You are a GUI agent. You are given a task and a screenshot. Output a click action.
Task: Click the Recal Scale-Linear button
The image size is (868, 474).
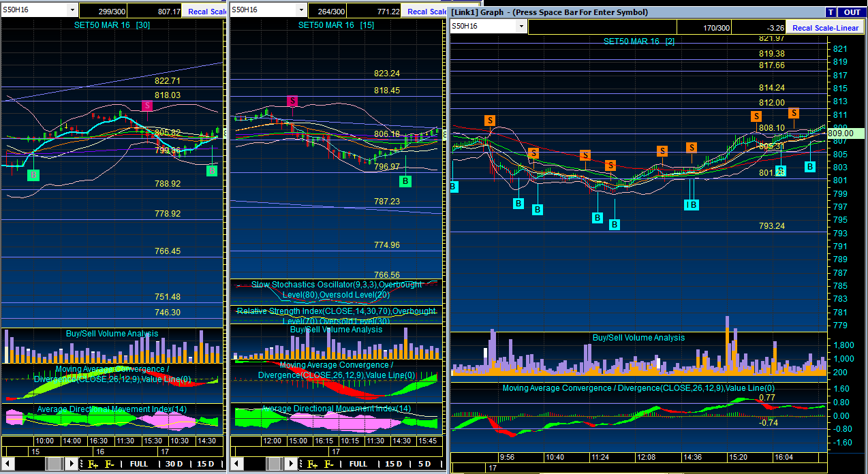coord(824,28)
